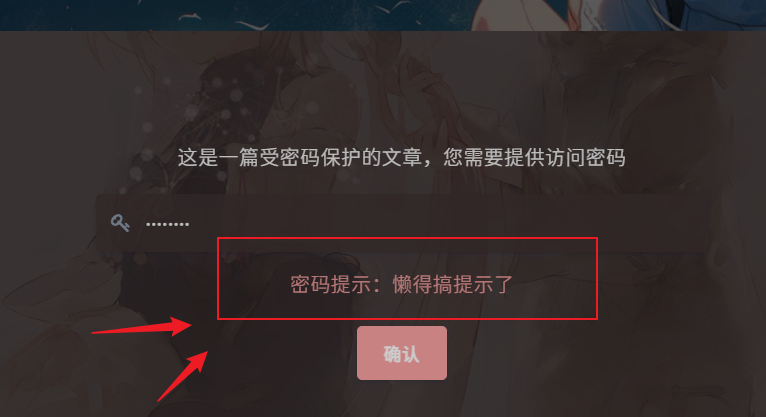Click the words 您需要提供访问密码
Image resolution: width=766 pixels, height=417 pixels.
[534, 158]
